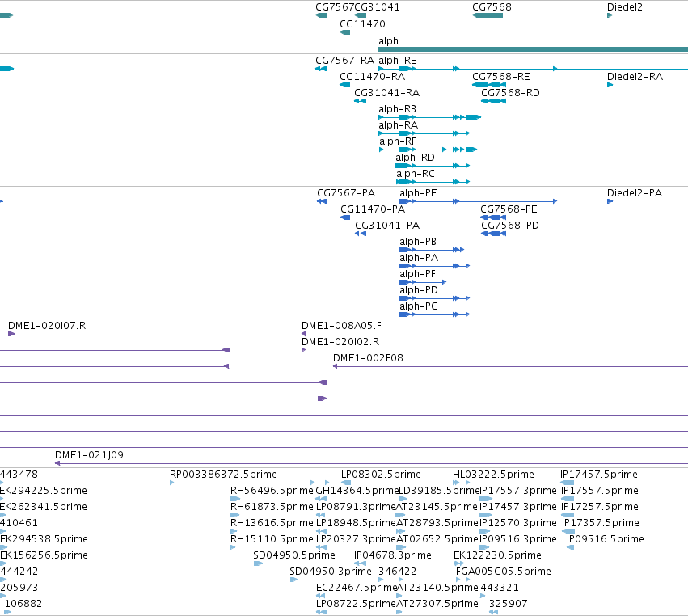Click transcript alph-RB
688x616 pixels.
click(x=430, y=117)
